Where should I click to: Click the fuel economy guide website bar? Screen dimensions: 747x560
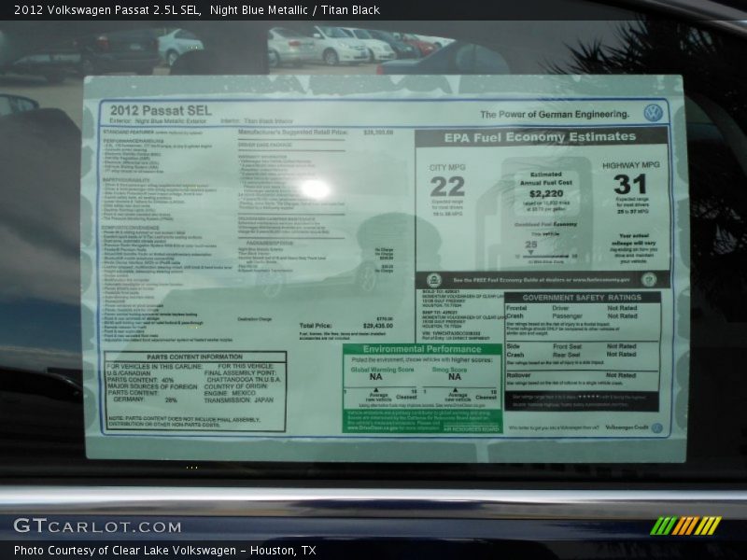pos(540,279)
